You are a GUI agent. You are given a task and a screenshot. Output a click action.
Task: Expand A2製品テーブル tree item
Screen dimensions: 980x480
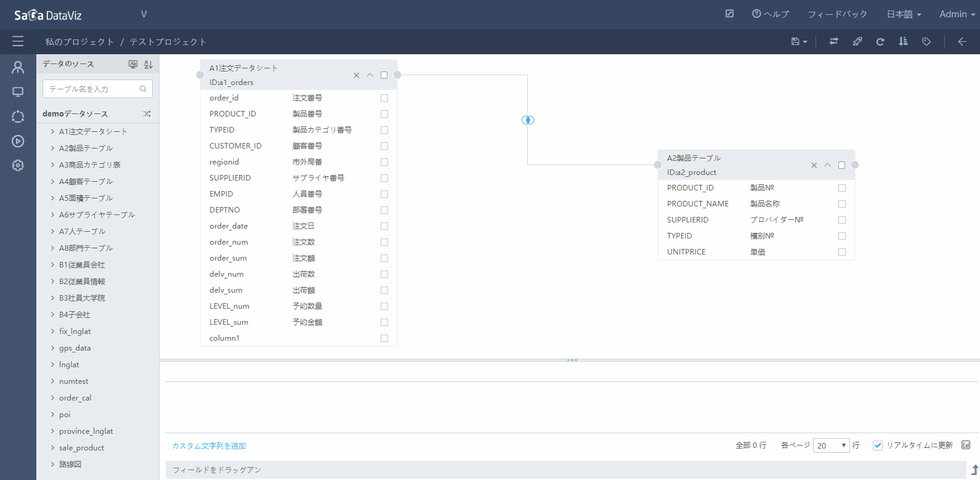[52, 148]
